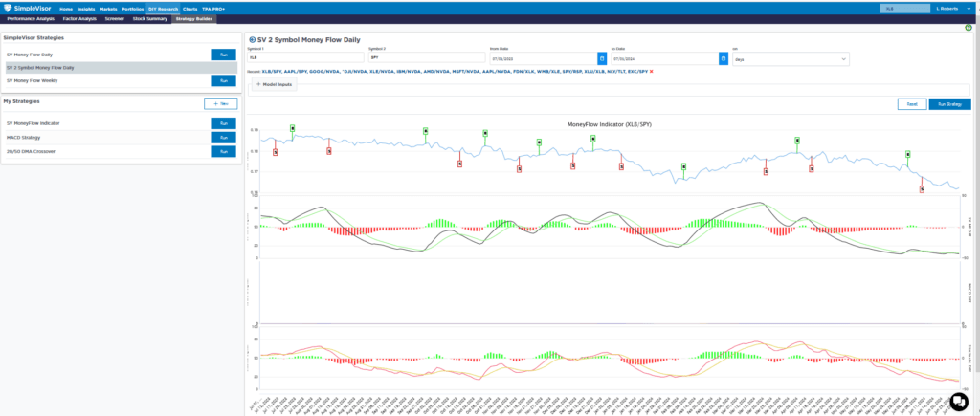980x416 pixels.
Task: Open the chat widget icon
Action: 959,400
